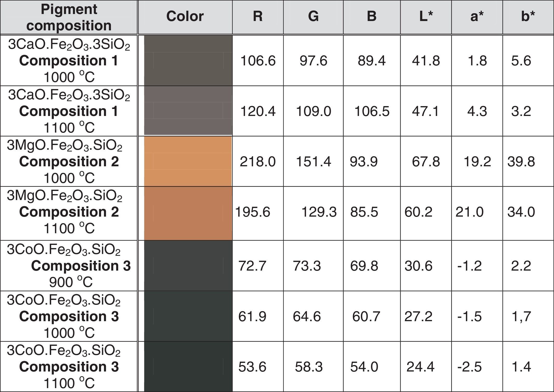Select the a* column header
Screen dimensions: 554x392
click(477, 17)
